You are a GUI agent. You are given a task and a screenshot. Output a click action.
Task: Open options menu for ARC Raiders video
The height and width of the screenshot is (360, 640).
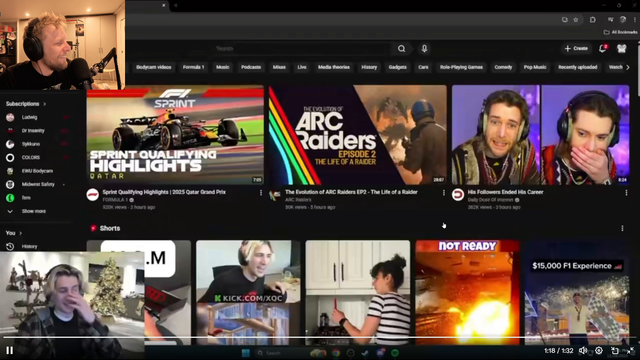click(444, 193)
